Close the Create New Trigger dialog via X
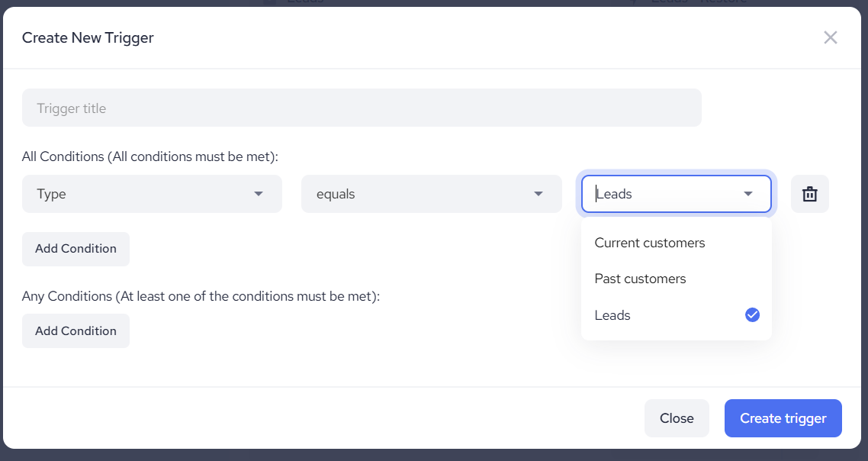Image resolution: width=868 pixels, height=461 pixels. click(830, 37)
